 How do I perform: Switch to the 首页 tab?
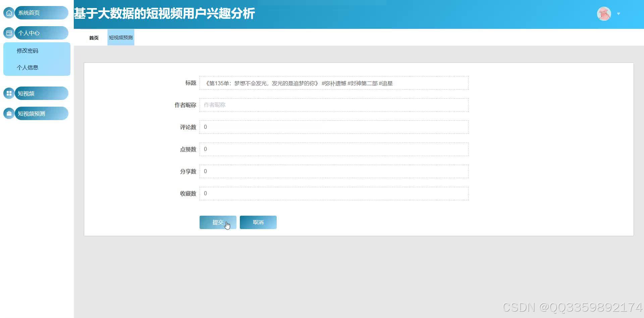click(x=94, y=38)
